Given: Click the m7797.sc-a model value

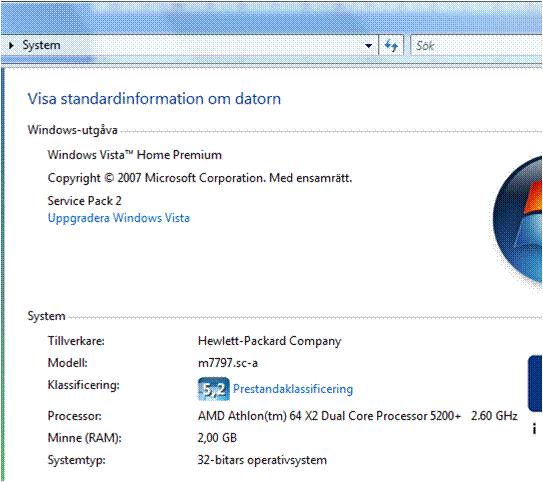Looking at the screenshot, I should click(228, 363).
